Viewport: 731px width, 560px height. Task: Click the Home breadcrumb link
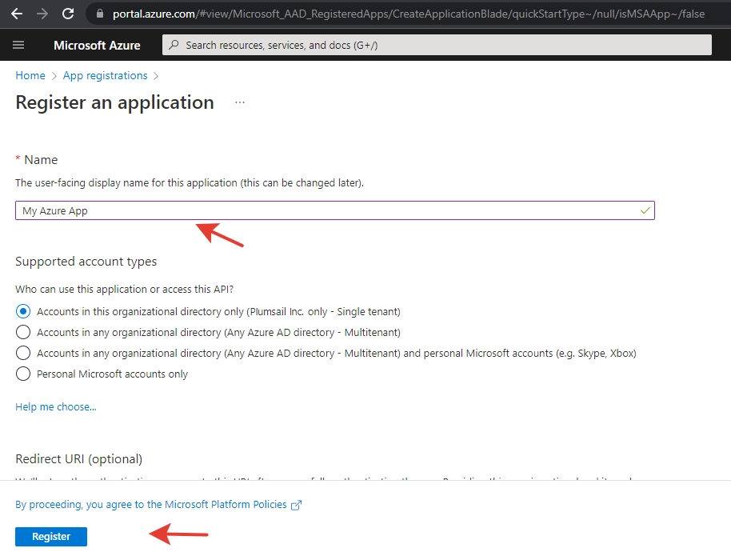click(x=30, y=75)
